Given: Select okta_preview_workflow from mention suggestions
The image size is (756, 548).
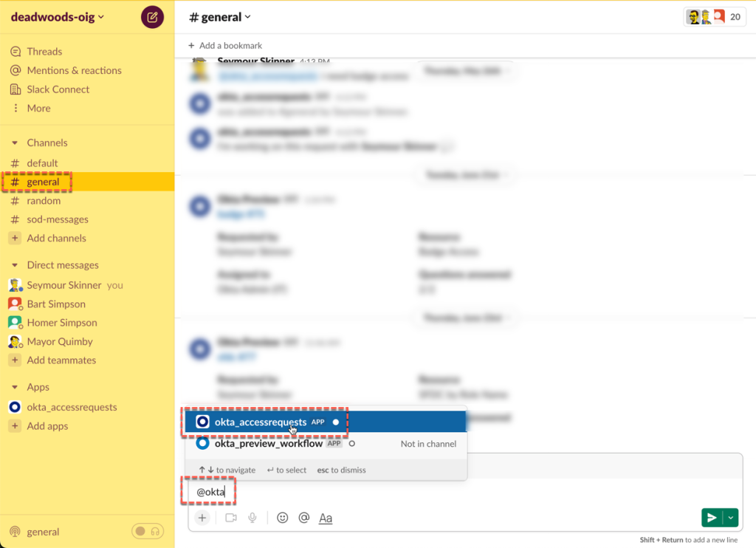Looking at the screenshot, I should [326, 443].
